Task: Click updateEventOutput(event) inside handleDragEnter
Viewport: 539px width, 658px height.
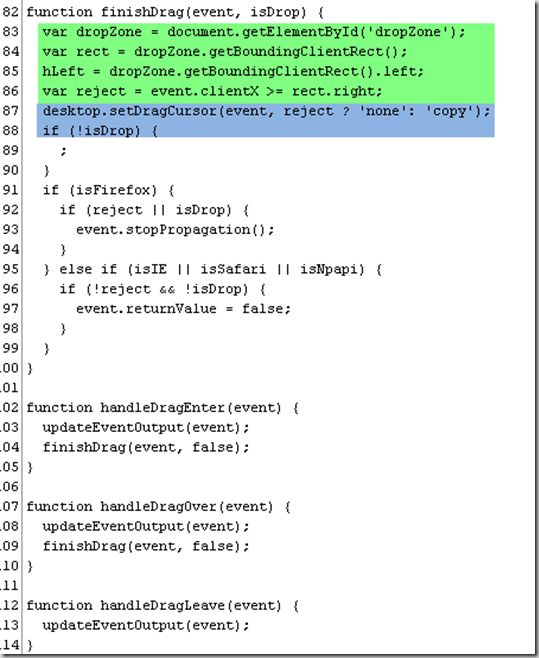Action: pos(146,427)
